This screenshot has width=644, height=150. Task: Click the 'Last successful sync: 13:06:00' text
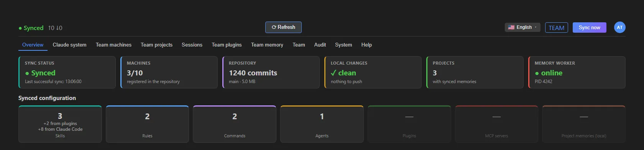click(x=53, y=82)
